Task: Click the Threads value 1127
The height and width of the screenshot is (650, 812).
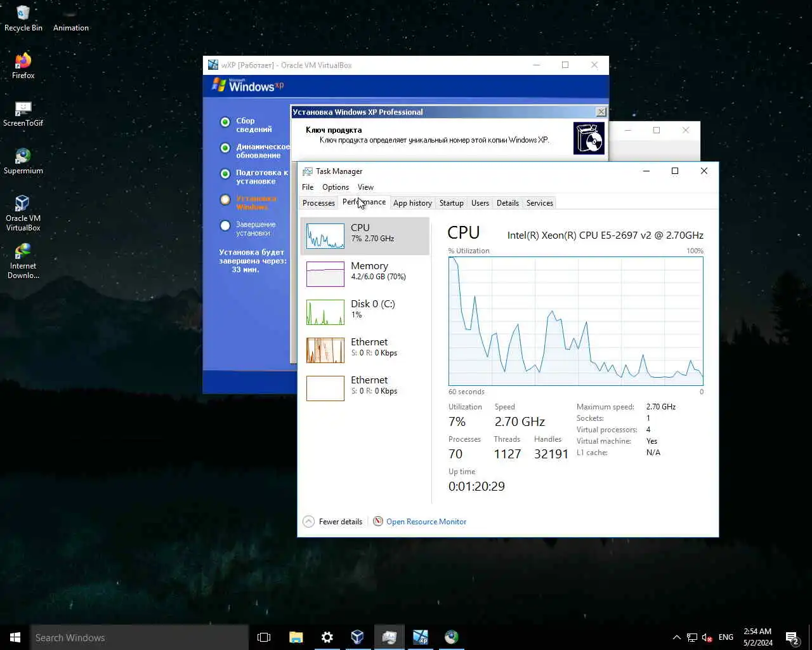Action: 507,454
